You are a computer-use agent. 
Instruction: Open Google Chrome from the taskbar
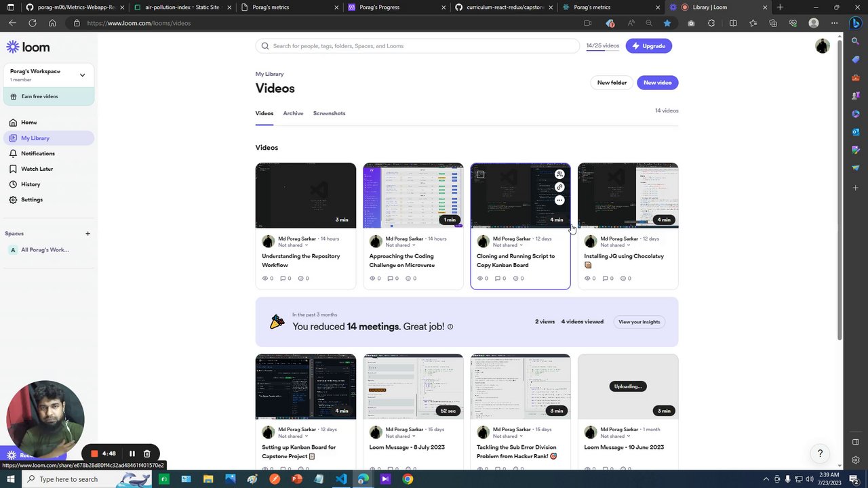coord(408,479)
